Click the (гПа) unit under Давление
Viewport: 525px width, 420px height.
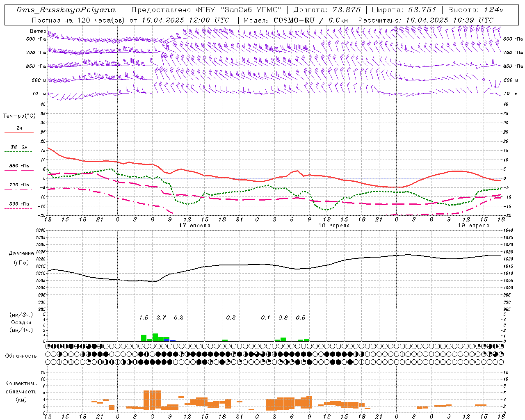click(21, 263)
